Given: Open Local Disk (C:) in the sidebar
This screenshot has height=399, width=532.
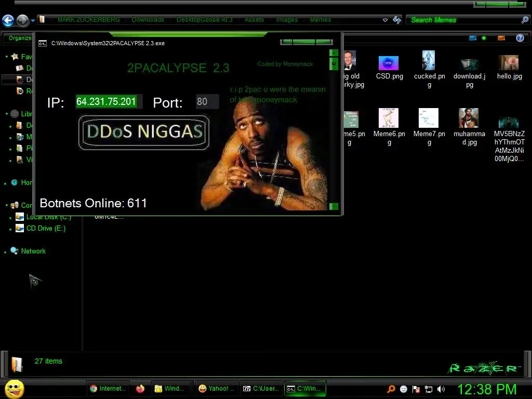Looking at the screenshot, I should (x=49, y=217).
